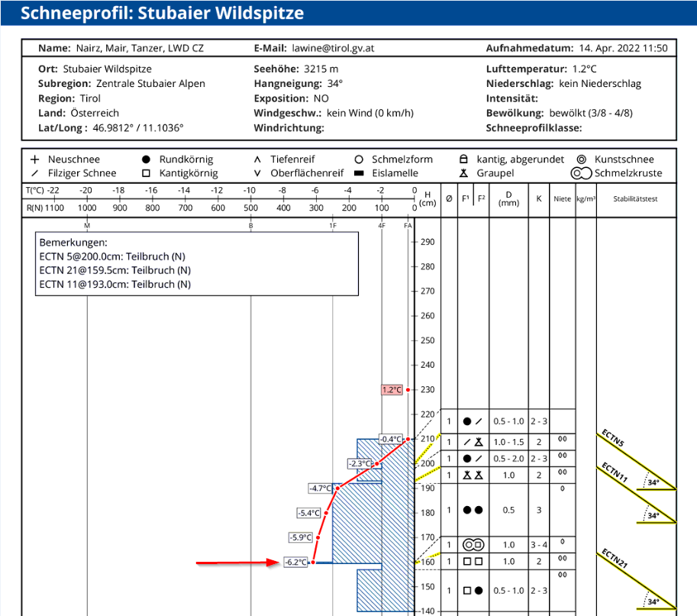697x616 pixels.
Task: Click the 1.2°C air temperature label on the chart
Action: [392, 390]
